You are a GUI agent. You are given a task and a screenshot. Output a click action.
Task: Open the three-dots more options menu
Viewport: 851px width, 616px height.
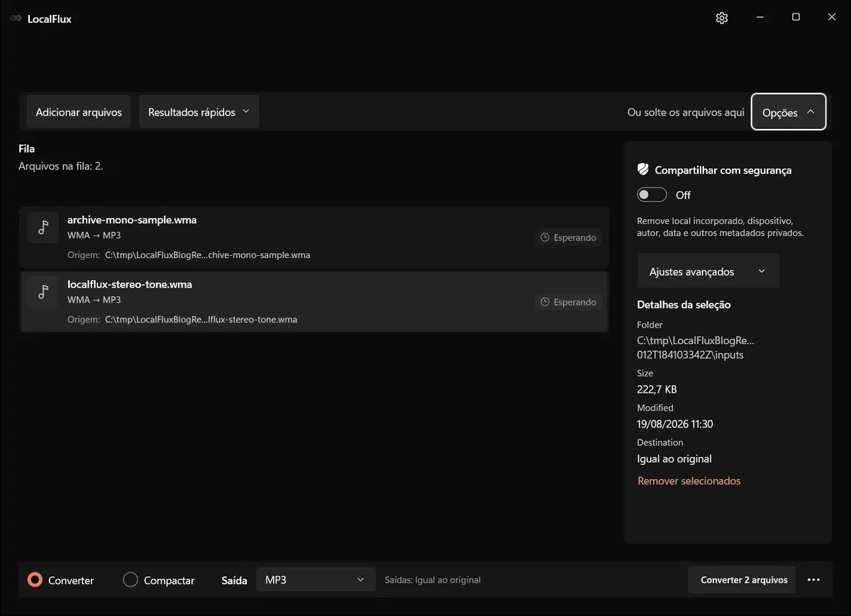(813, 580)
